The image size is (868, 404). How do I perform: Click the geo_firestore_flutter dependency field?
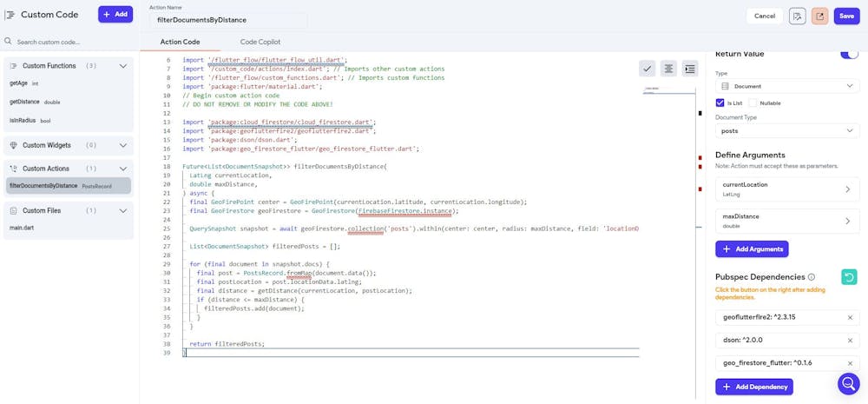787,363
